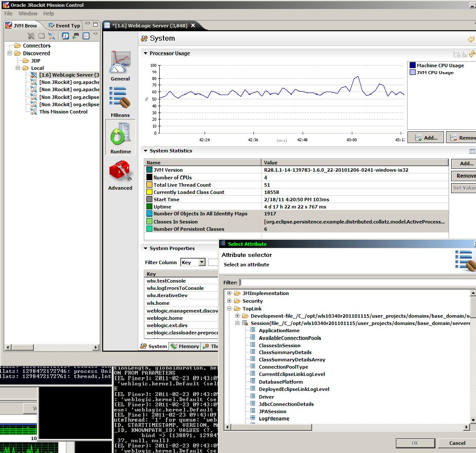Click the flight recording icon with green play arrow
Viewport: 476px width, 453px height.
pos(76,36)
